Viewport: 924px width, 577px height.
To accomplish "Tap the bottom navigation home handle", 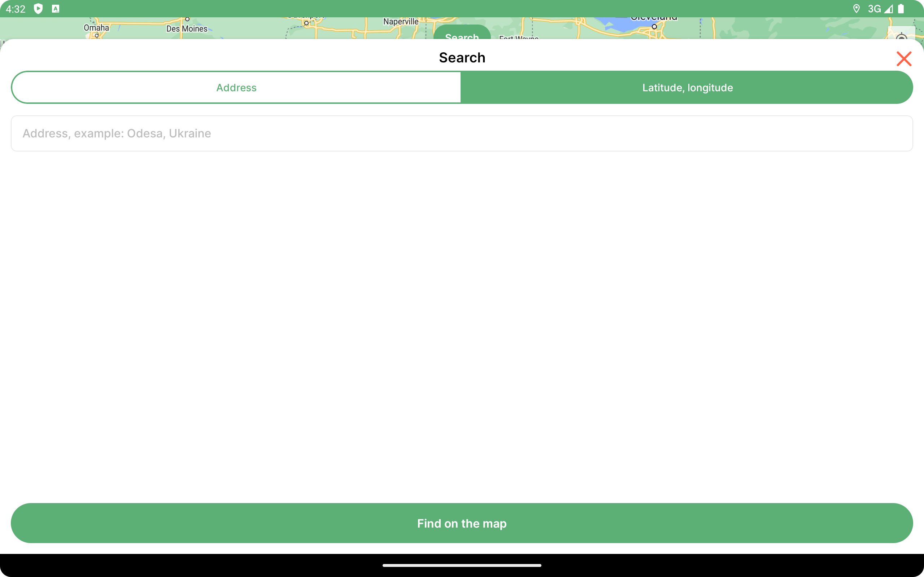I will coord(462,565).
